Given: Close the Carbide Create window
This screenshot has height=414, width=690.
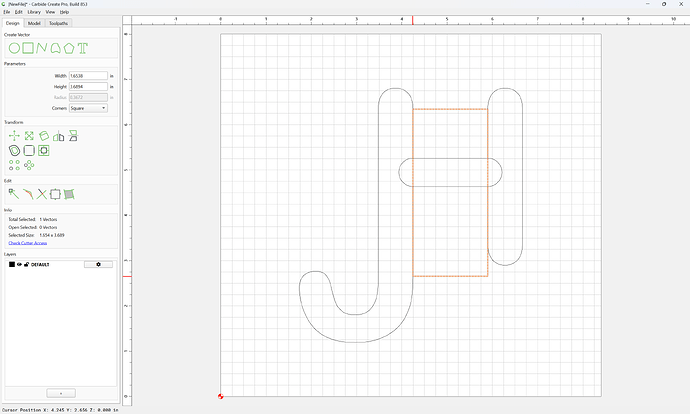Looking at the screenshot, I should coord(681,4).
